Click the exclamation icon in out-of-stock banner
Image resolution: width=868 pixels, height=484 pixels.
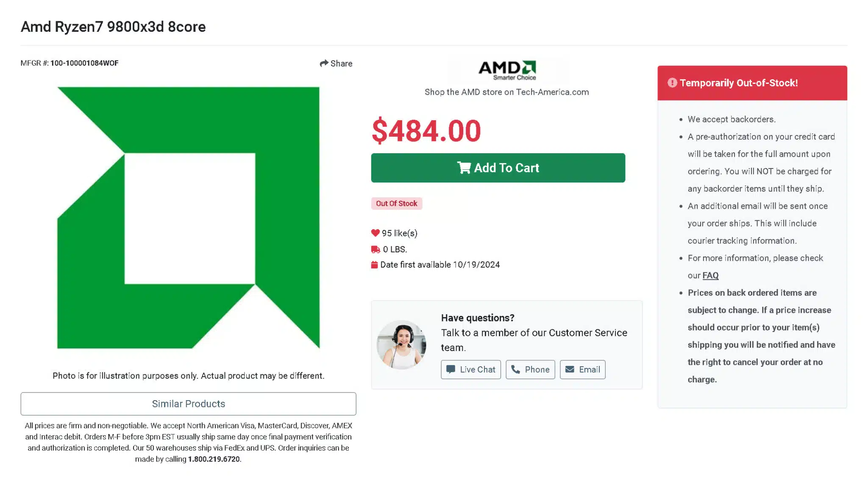(672, 83)
